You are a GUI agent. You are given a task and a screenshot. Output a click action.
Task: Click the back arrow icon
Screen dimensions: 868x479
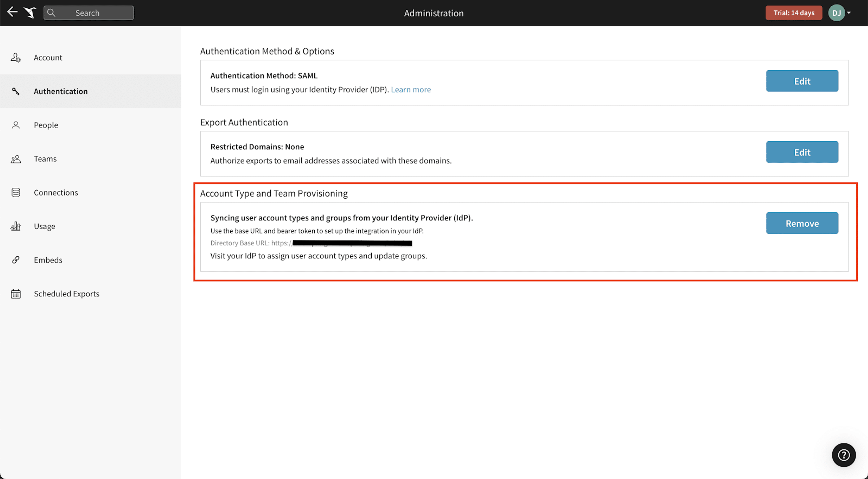coord(12,12)
